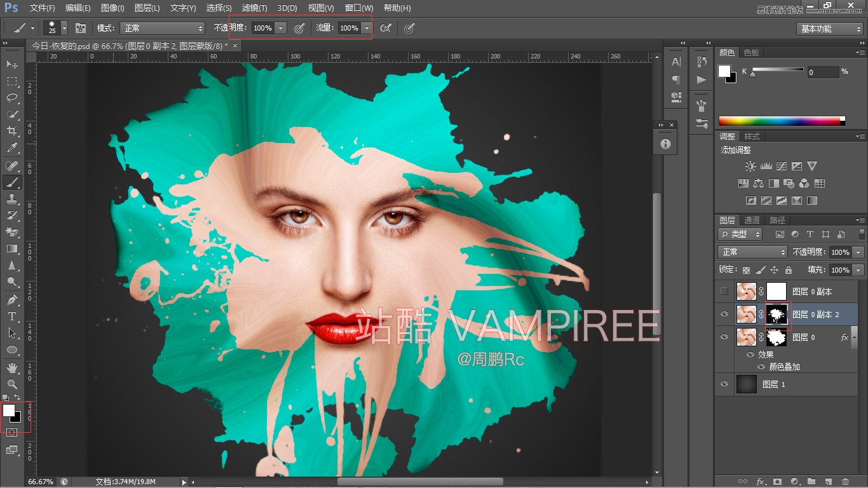Add a Curves adjustment
Screen dimensions: 868x488
tap(781, 166)
